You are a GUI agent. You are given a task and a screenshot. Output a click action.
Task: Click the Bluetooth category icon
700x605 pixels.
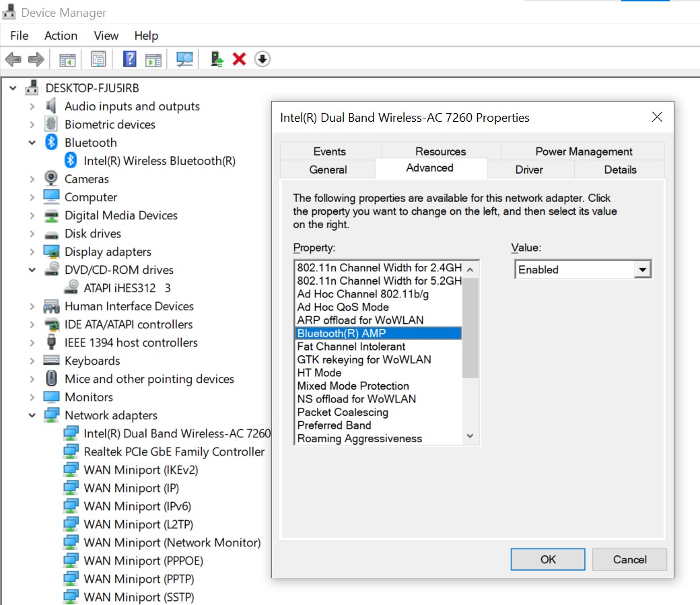point(51,142)
